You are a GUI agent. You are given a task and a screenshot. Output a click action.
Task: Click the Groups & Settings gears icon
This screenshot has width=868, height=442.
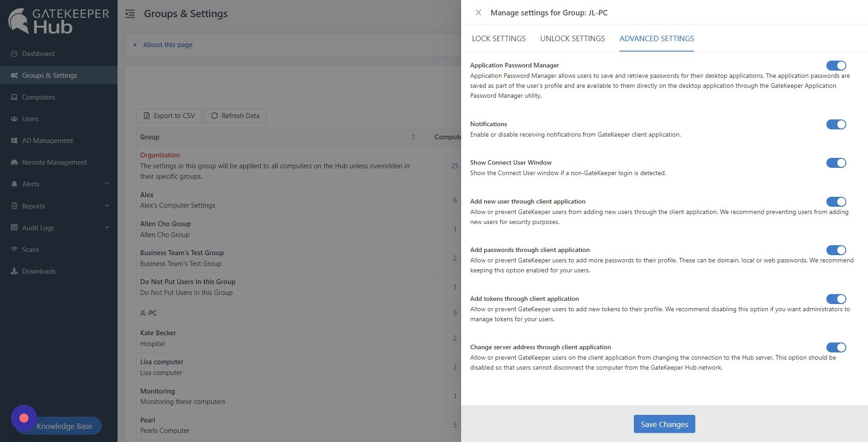[x=14, y=75]
